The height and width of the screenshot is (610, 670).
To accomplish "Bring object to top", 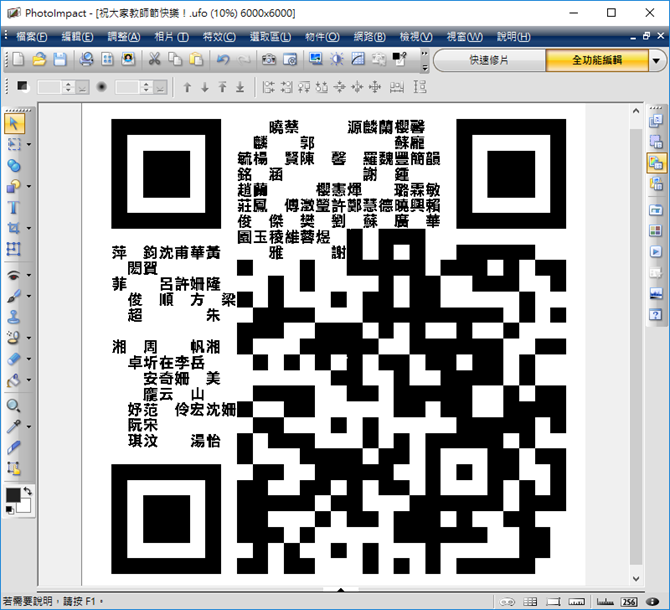I will pyautogui.click(x=223, y=88).
